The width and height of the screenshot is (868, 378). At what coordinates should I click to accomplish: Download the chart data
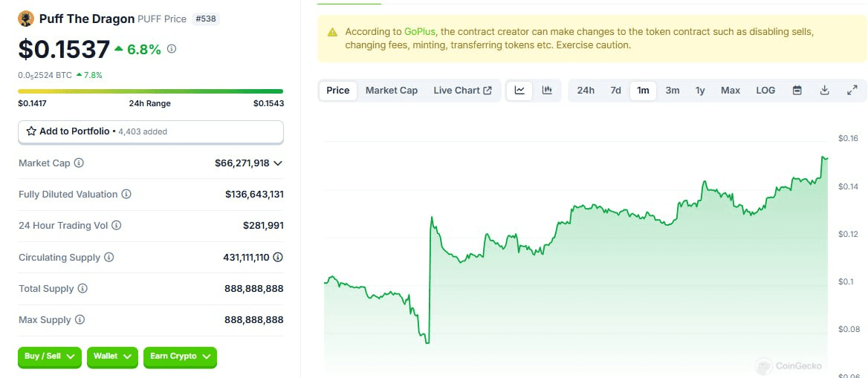(x=824, y=90)
